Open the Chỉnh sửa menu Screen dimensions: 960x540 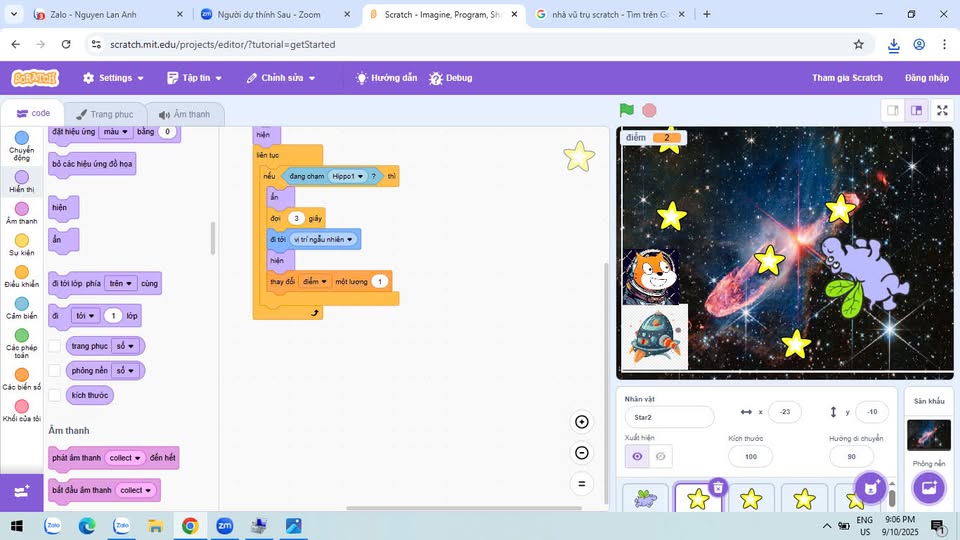pos(281,78)
